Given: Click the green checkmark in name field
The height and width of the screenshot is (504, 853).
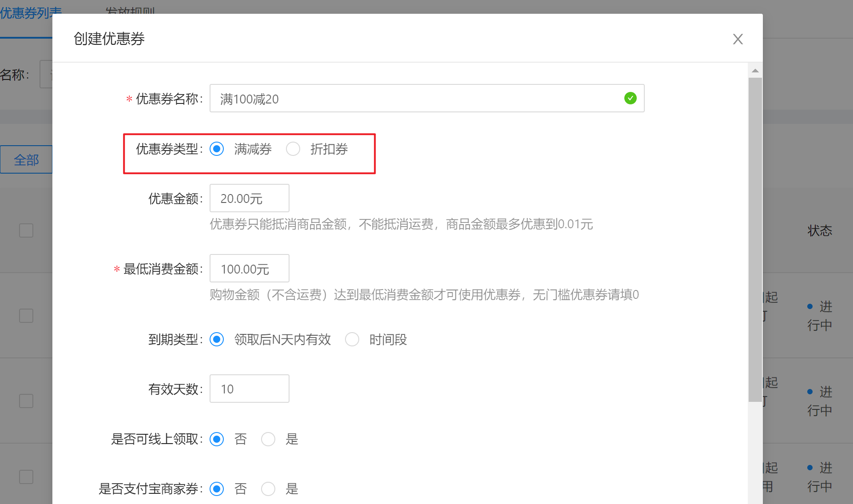Looking at the screenshot, I should 630,98.
